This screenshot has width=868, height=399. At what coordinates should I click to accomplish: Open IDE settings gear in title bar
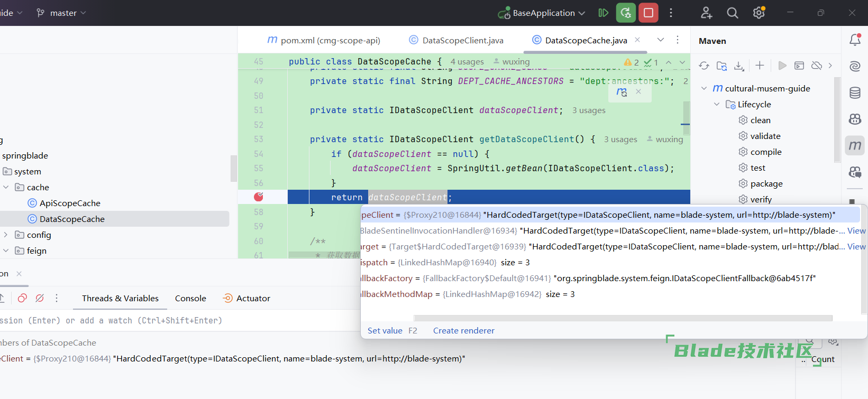coord(759,13)
